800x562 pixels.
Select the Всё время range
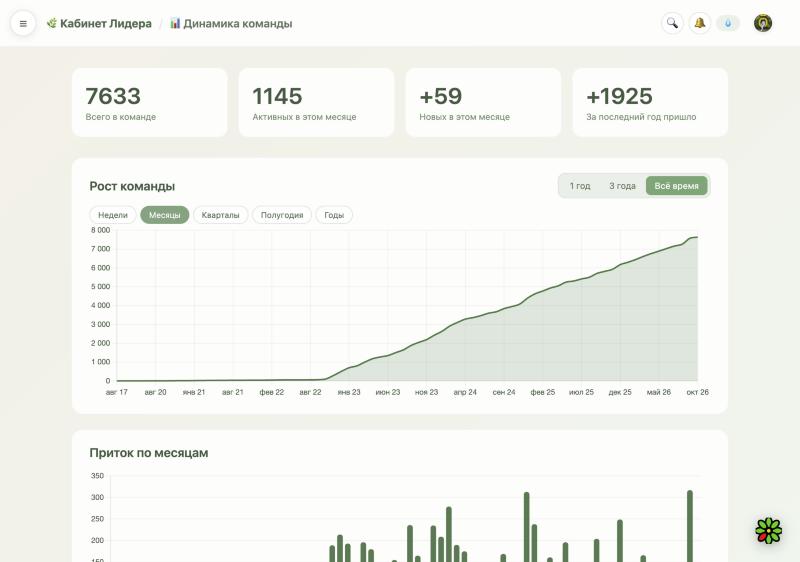(677, 186)
